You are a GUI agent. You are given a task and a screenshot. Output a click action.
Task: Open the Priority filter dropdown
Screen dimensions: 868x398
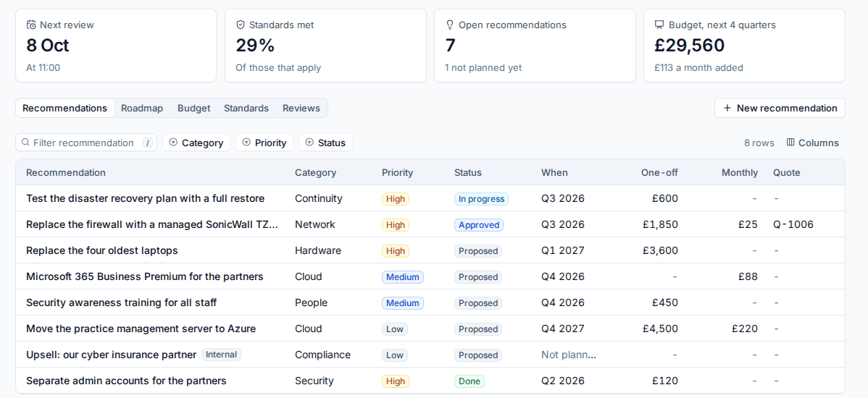(x=264, y=143)
